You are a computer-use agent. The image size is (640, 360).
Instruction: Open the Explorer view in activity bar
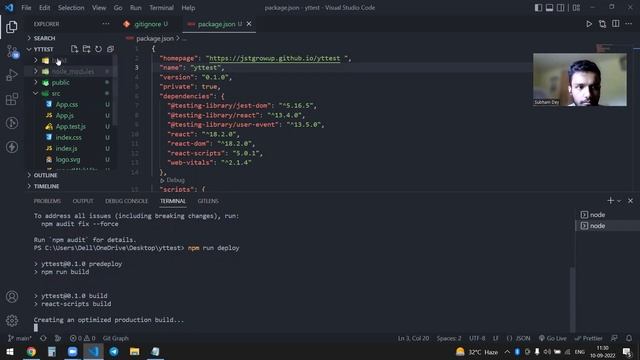point(12,27)
